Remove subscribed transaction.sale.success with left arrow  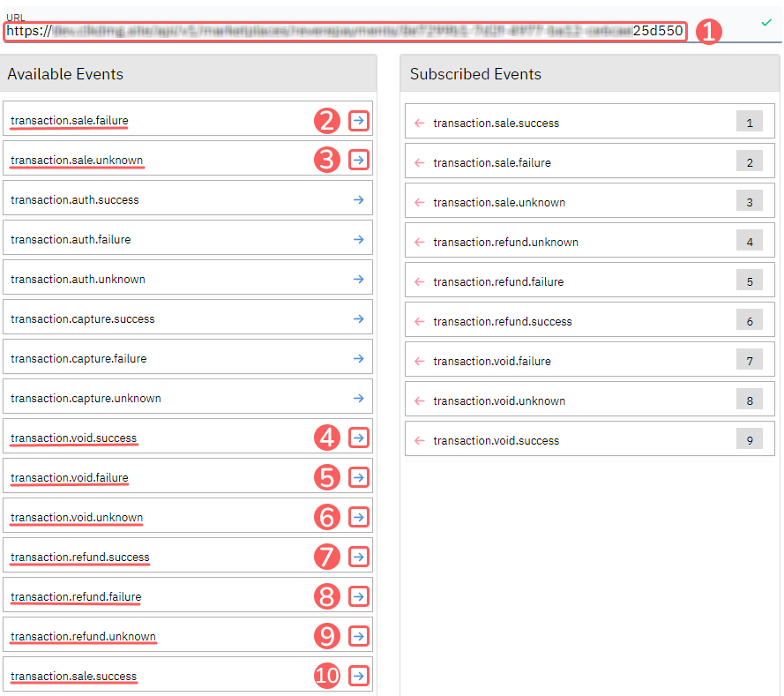tap(419, 123)
